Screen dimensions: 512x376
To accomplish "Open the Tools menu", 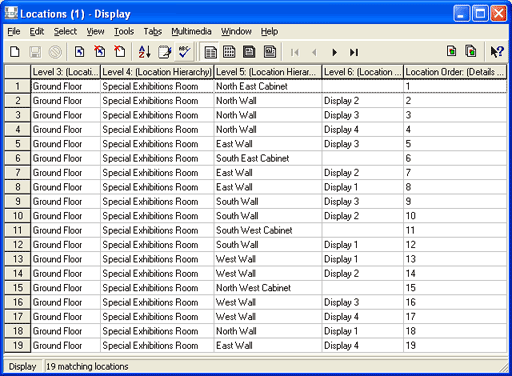I will [124, 31].
